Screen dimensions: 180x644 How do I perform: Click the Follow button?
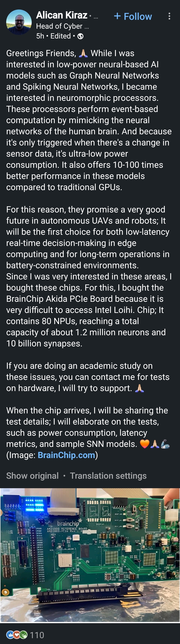[133, 16]
